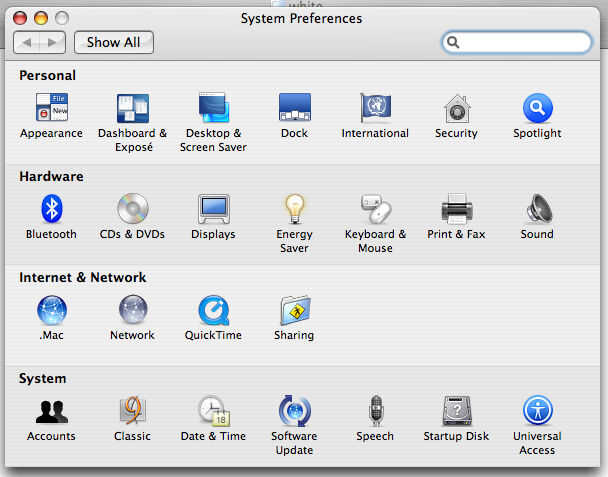Click the "System Preferences" window title
The image size is (608, 477).
point(301,18)
